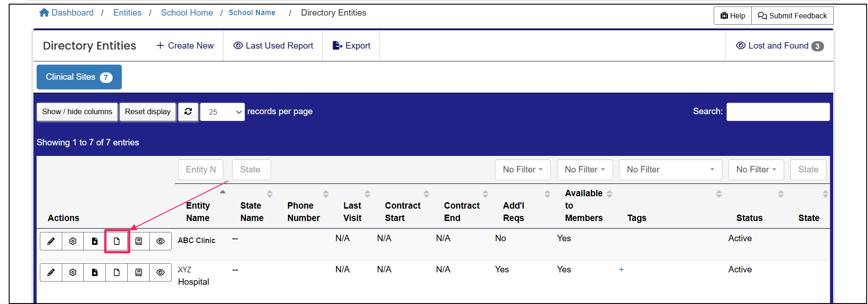This screenshot has width=868, height=304.
Task: View XYZ Hospital with eye icon
Action: click(161, 272)
